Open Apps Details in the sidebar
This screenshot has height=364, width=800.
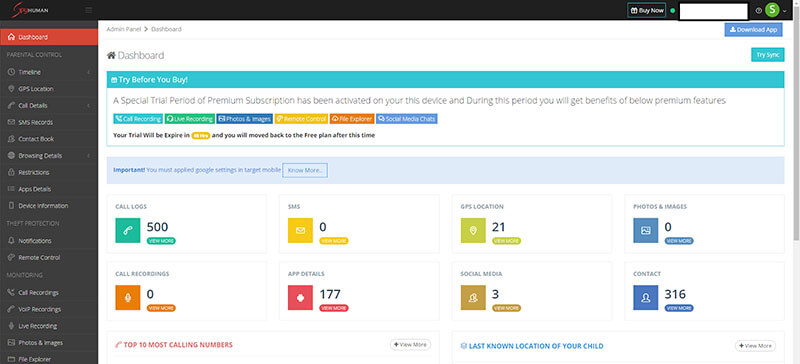[x=49, y=189]
